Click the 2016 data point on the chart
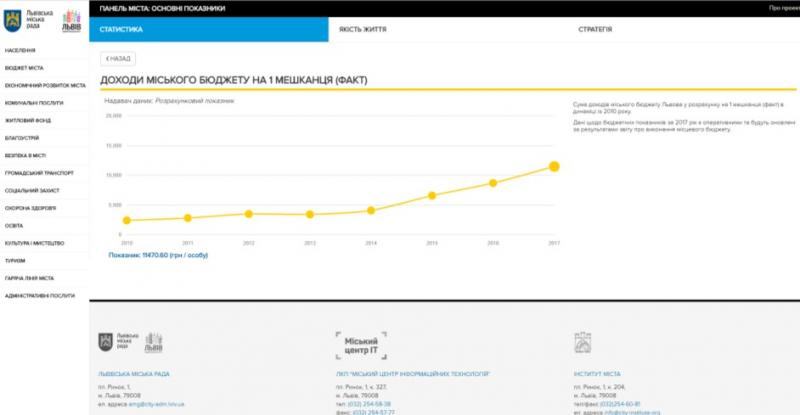800x415 pixels. pyautogui.click(x=493, y=183)
